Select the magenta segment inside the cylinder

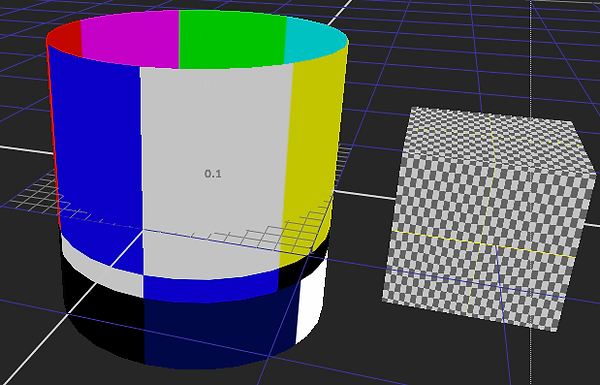pos(130,38)
